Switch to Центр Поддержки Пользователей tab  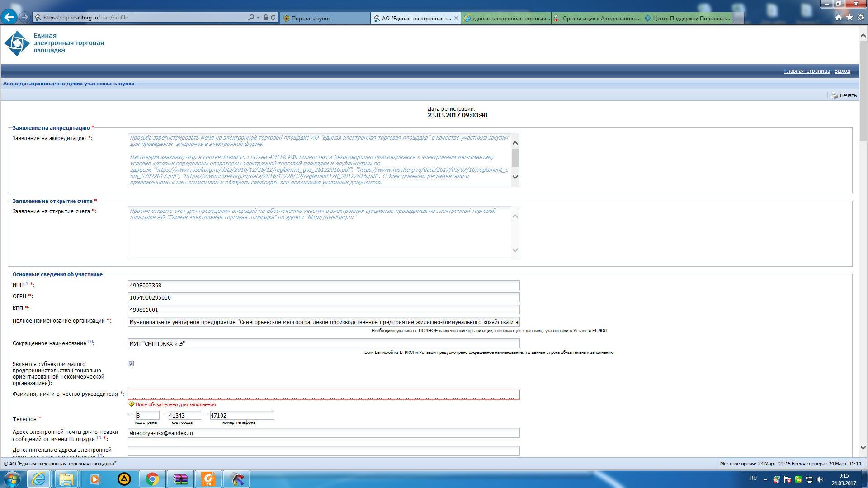687,18
